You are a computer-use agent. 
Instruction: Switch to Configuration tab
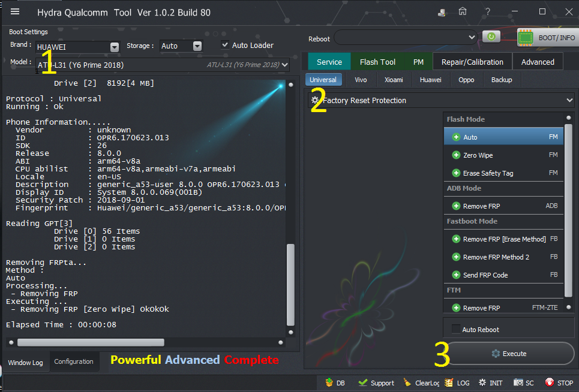point(74,361)
